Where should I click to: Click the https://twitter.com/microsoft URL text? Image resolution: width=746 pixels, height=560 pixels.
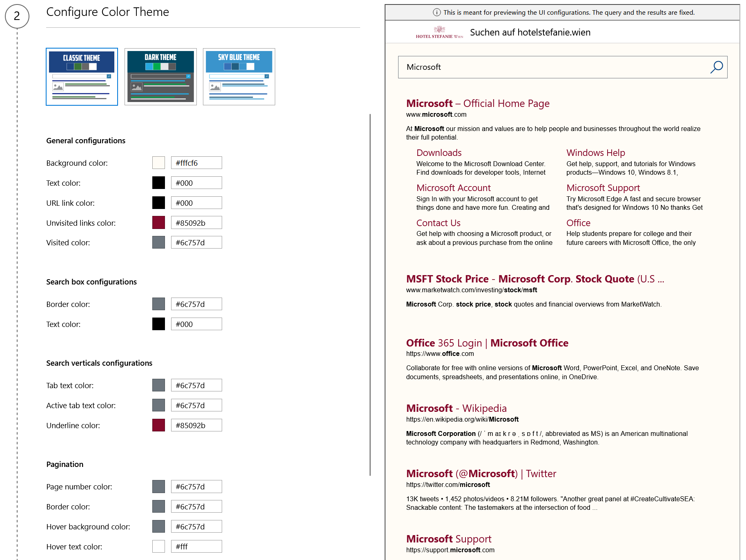pos(448,485)
